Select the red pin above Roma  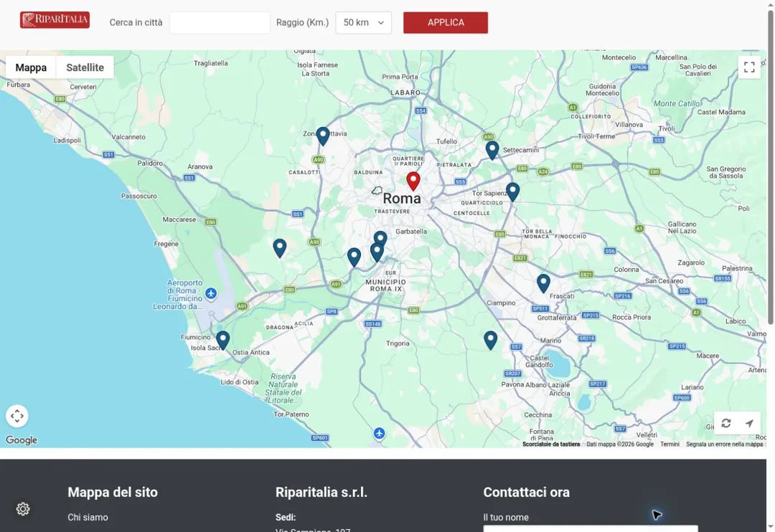(x=413, y=181)
